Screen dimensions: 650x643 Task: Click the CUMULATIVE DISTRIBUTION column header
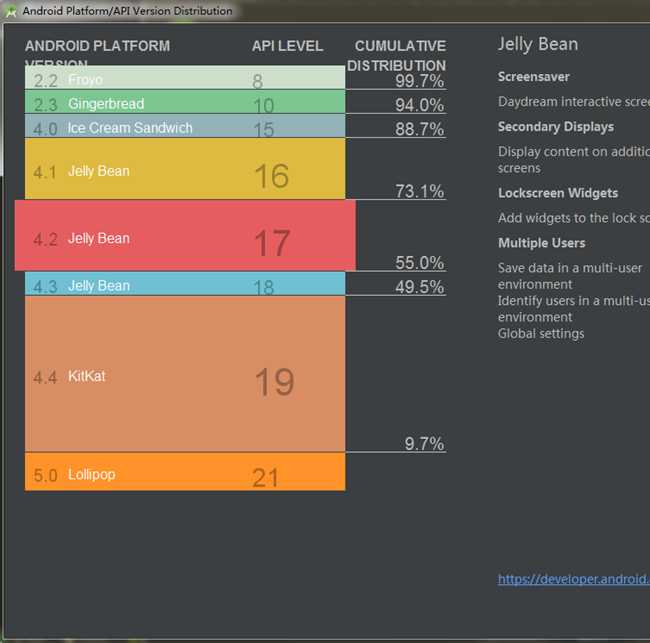click(397, 56)
